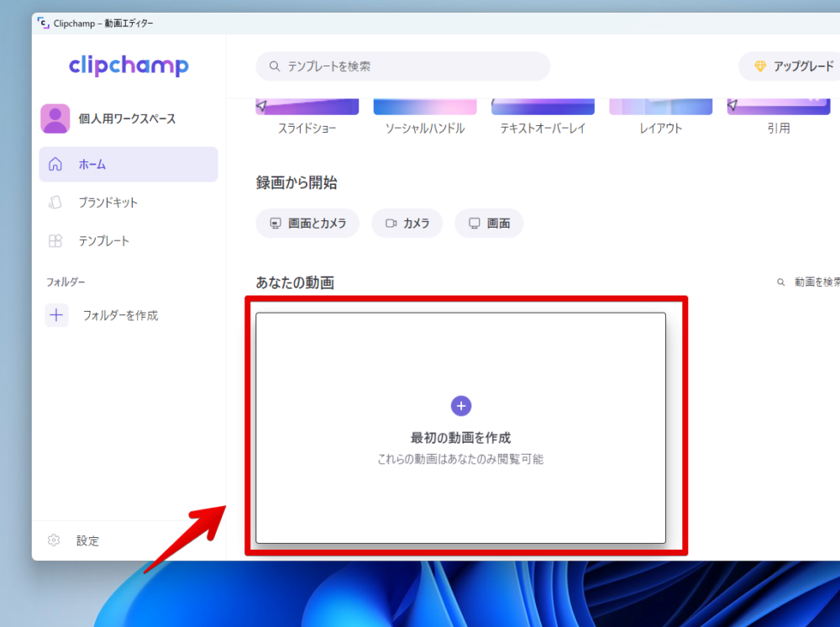Image resolution: width=840 pixels, height=627 pixels.
Task: Click the アップグレード button
Action: click(x=794, y=66)
